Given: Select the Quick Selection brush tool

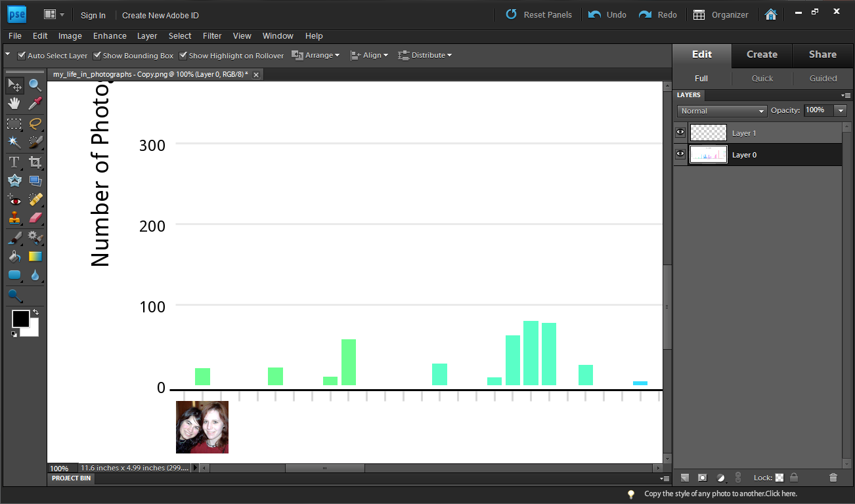Looking at the screenshot, I should tap(35, 142).
